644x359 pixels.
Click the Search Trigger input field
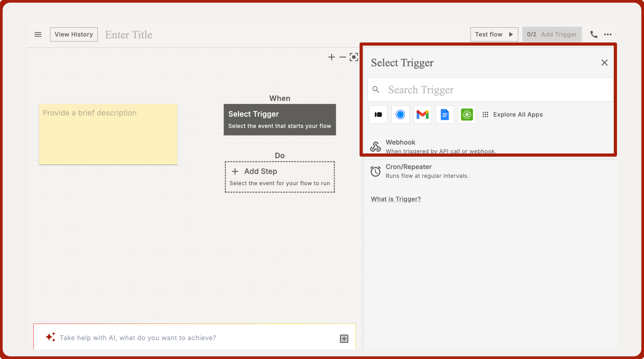tap(490, 90)
